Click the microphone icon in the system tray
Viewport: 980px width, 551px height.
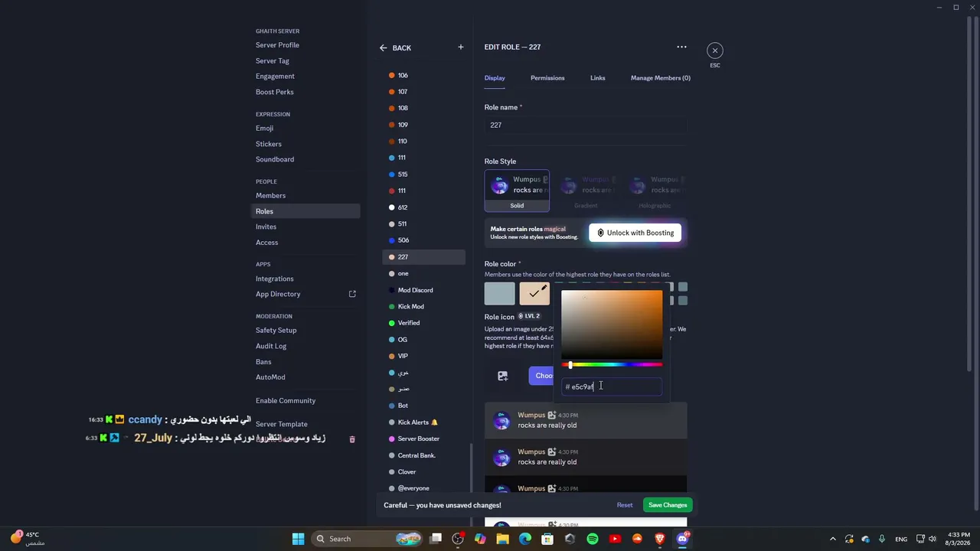coord(882,539)
